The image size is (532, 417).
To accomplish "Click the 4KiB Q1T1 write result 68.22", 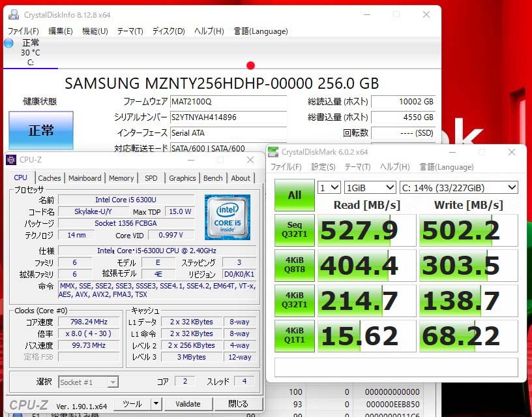I will coord(469,336).
